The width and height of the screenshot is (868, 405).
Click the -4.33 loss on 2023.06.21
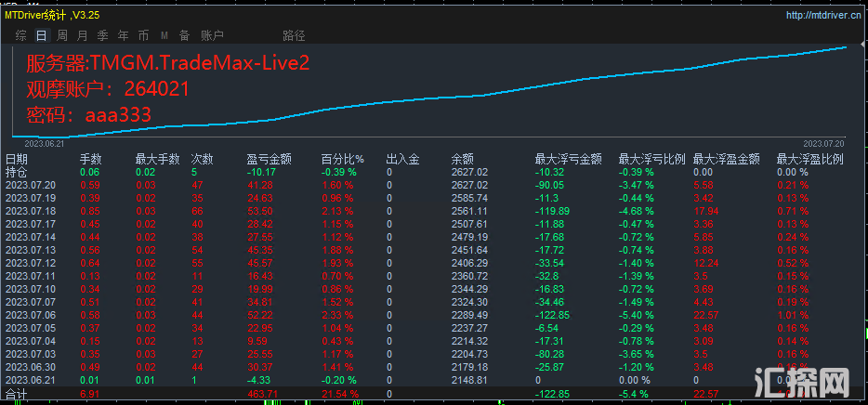point(258,380)
